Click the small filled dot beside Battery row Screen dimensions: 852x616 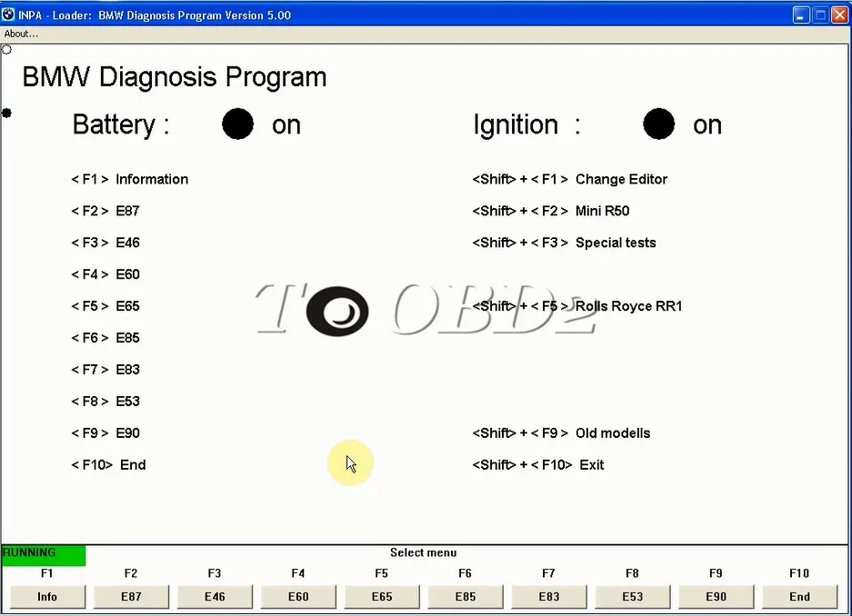(x=6, y=113)
